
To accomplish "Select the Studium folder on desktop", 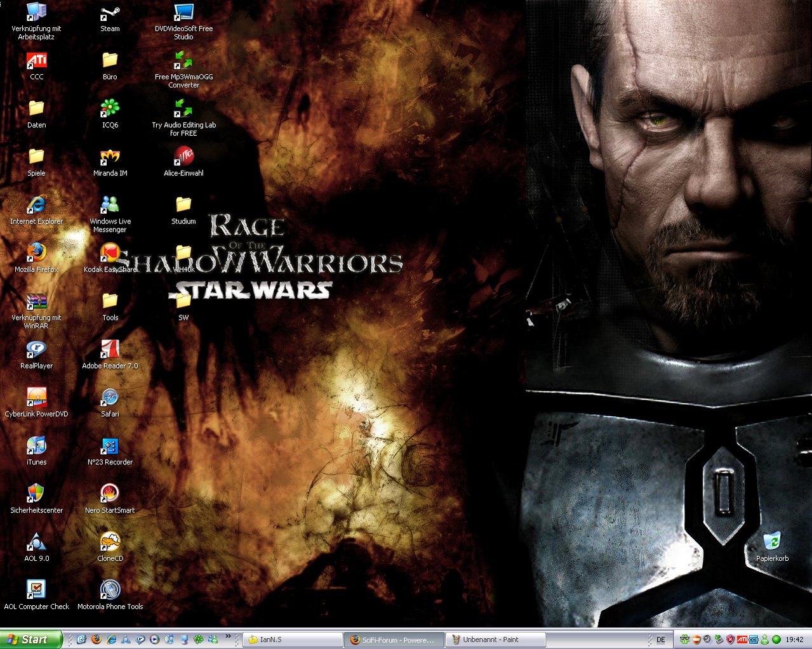I will point(183,206).
